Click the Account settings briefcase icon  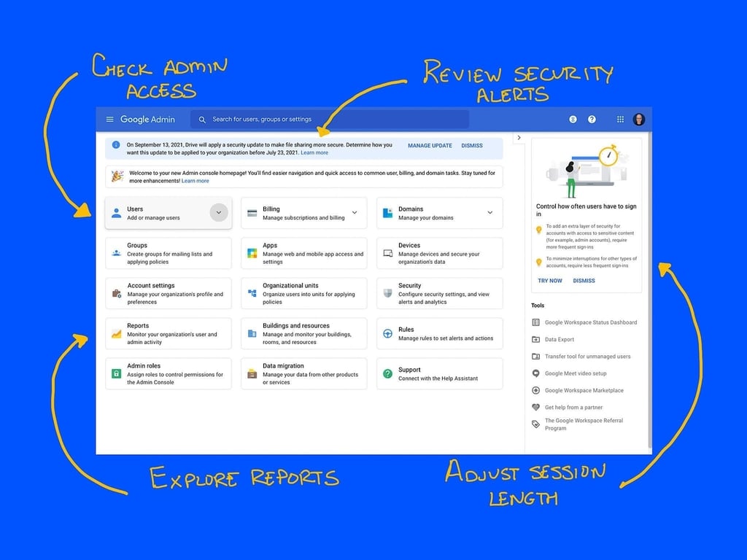(116, 293)
